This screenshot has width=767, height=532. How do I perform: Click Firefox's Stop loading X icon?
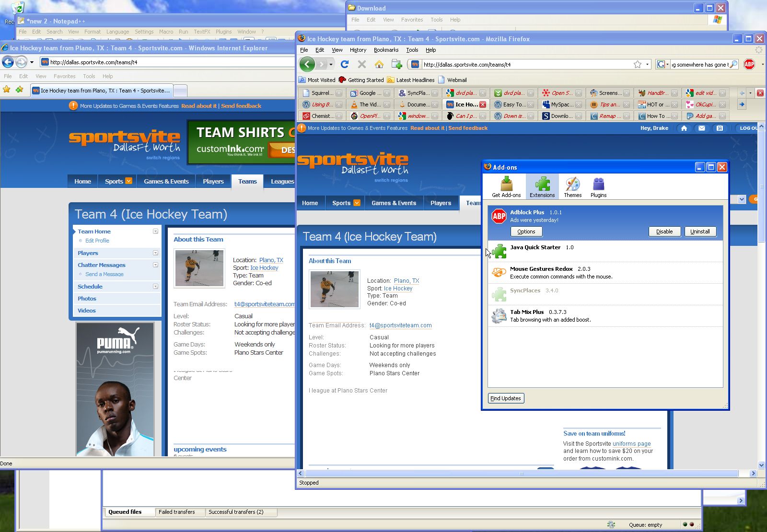tap(362, 64)
